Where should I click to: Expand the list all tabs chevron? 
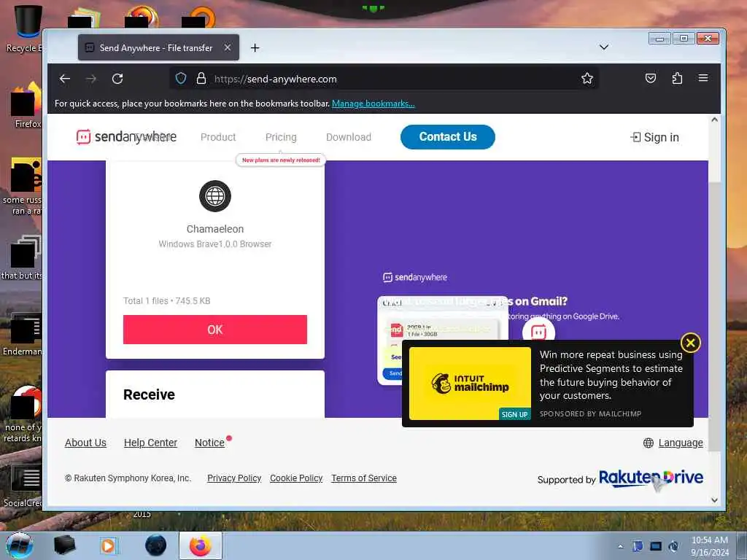click(603, 47)
